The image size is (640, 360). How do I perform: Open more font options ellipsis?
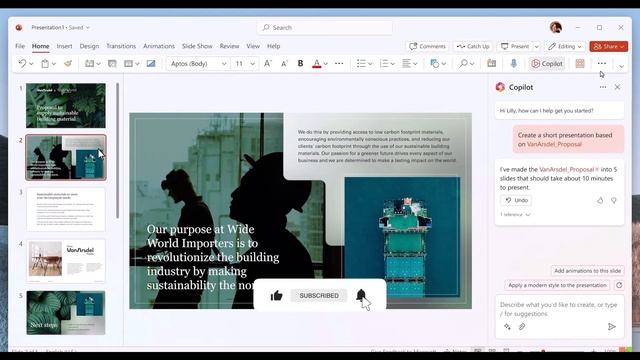click(x=339, y=64)
